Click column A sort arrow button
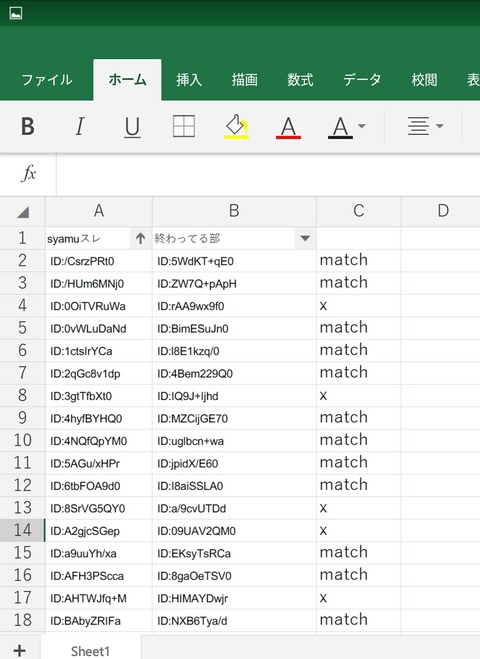 (140, 239)
